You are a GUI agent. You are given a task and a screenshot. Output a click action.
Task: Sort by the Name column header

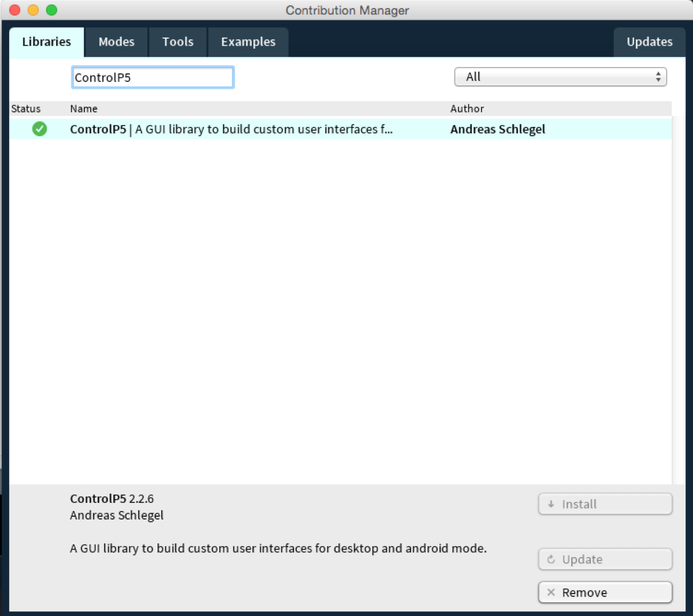tap(84, 109)
